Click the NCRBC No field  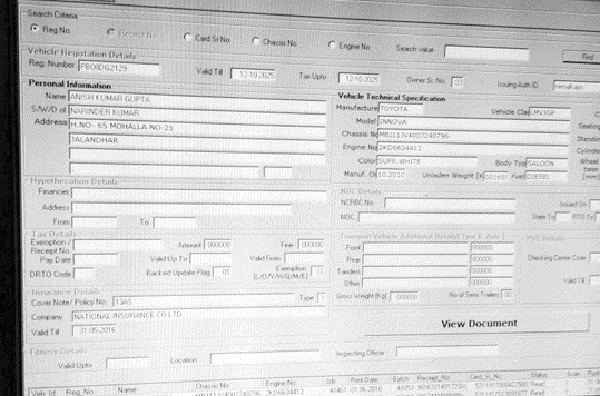(x=450, y=204)
